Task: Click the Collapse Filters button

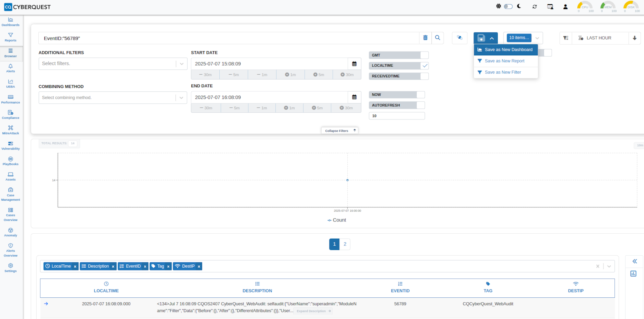Action: pos(340,130)
